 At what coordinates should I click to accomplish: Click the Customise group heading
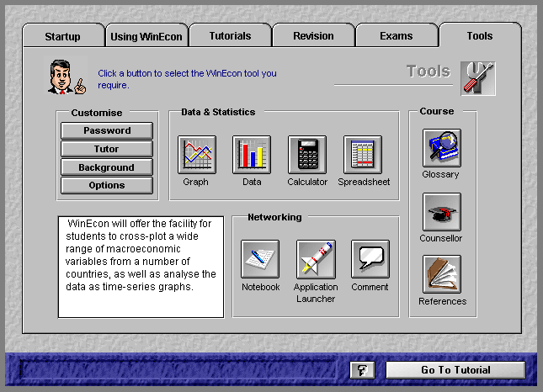tap(97, 113)
